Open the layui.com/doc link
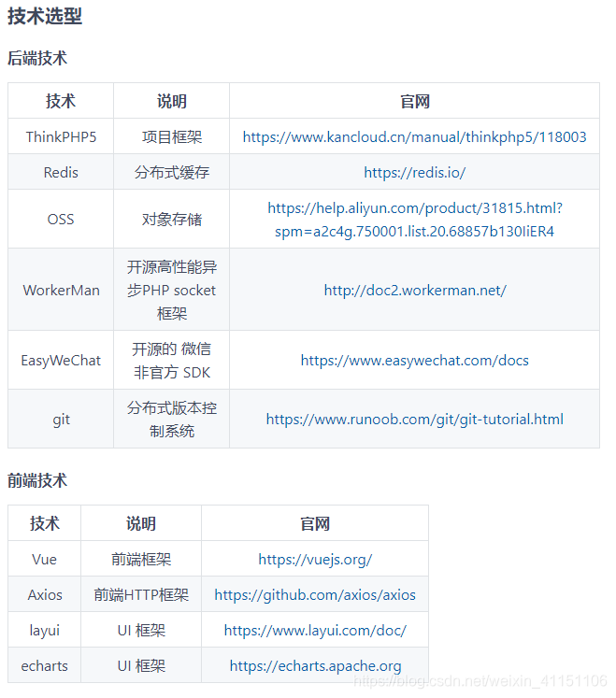Viewport: 616px width, 698px height. 315,631
